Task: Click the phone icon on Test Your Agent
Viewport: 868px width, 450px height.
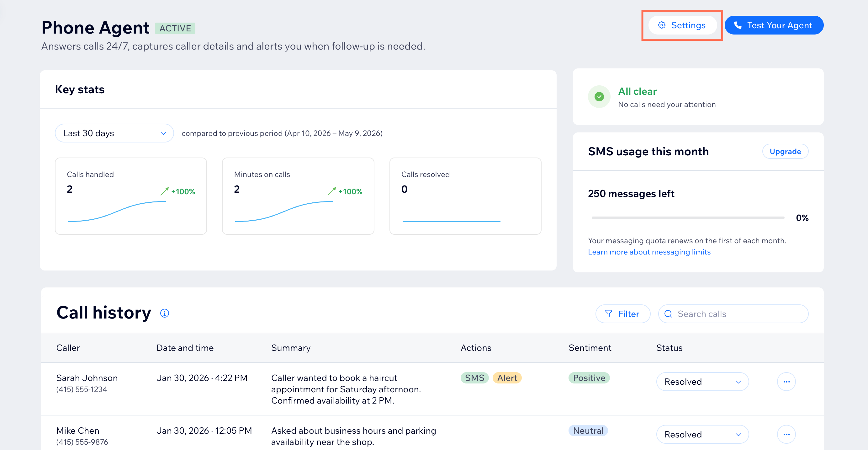Action: point(738,25)
